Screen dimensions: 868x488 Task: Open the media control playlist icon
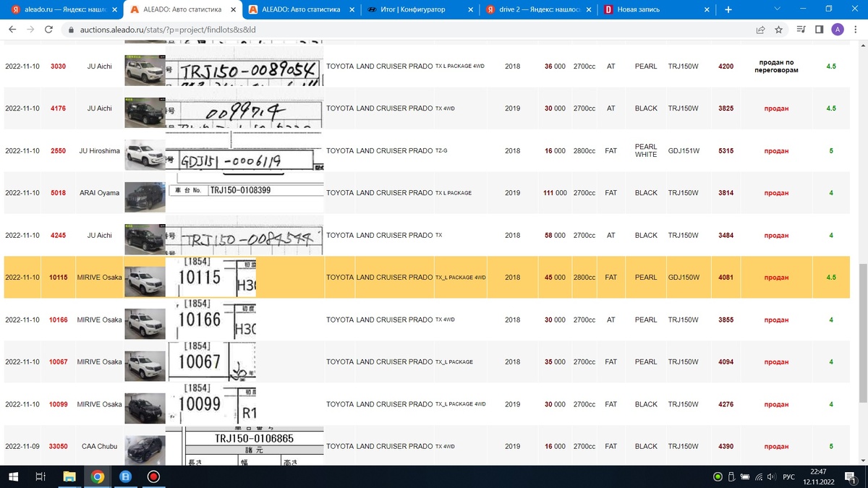pos(801,30)
